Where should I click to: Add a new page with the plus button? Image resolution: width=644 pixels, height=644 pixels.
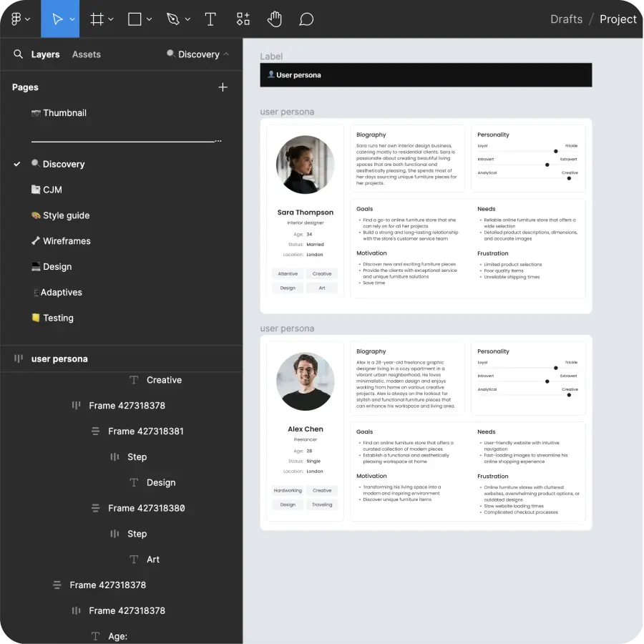click(223, 87)
